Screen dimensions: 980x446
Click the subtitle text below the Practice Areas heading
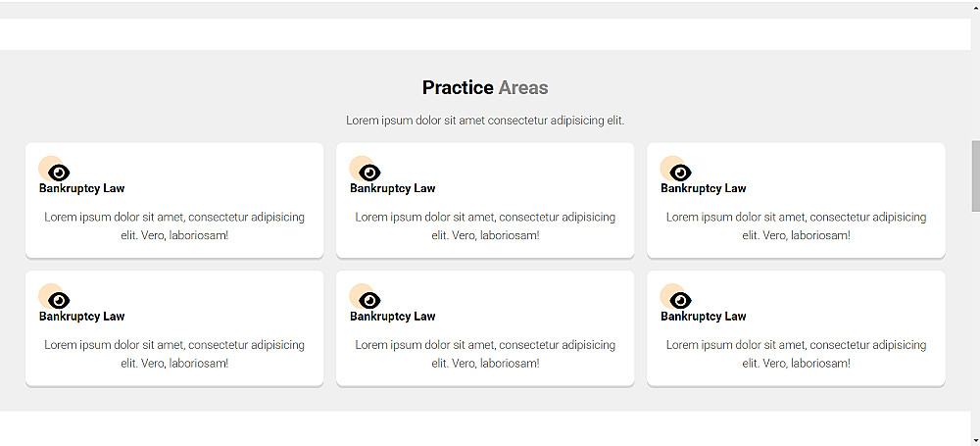pyautogui.click(x=485, y=121)
